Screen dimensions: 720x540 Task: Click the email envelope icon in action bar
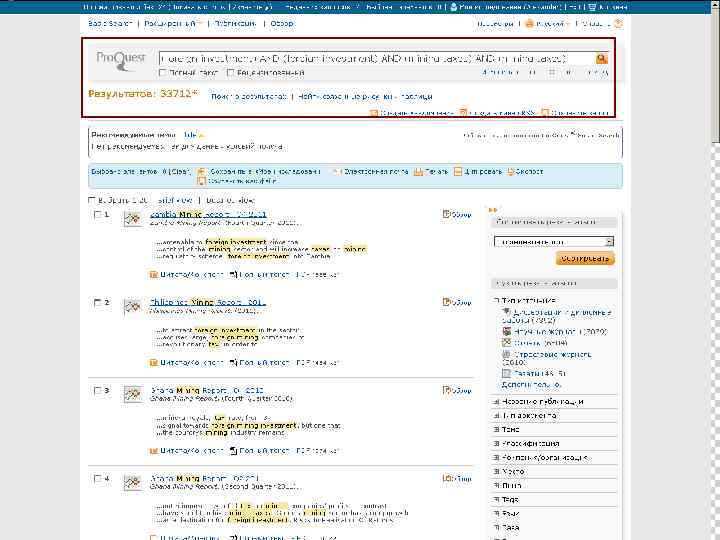click(x=337, y=172)
